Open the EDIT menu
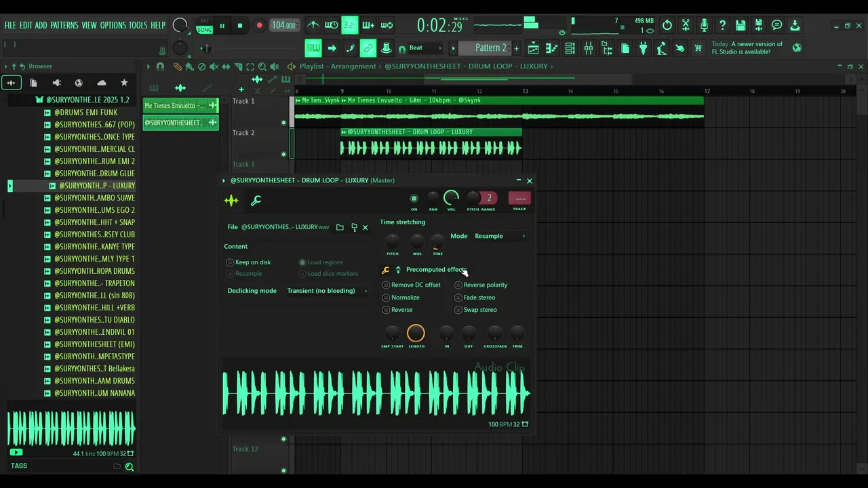Image resolution: width=868 pixels, height=488 pixels. pos(26,25)
